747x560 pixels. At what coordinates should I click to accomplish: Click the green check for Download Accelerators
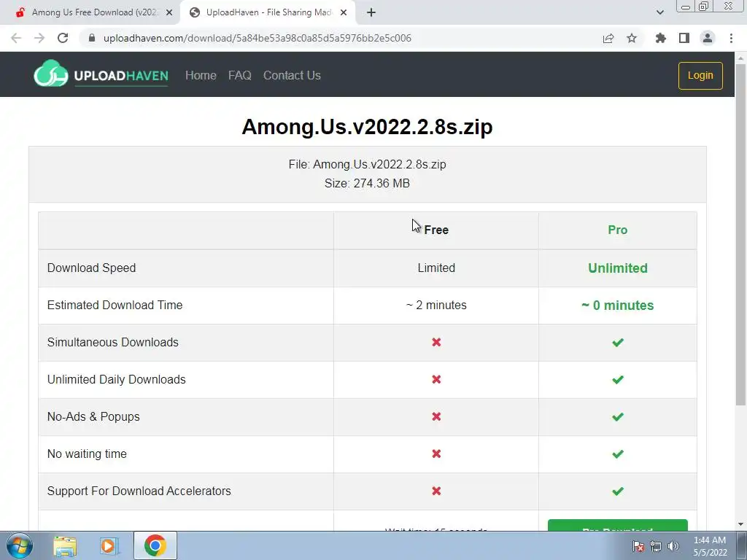(x=617, y=491)
